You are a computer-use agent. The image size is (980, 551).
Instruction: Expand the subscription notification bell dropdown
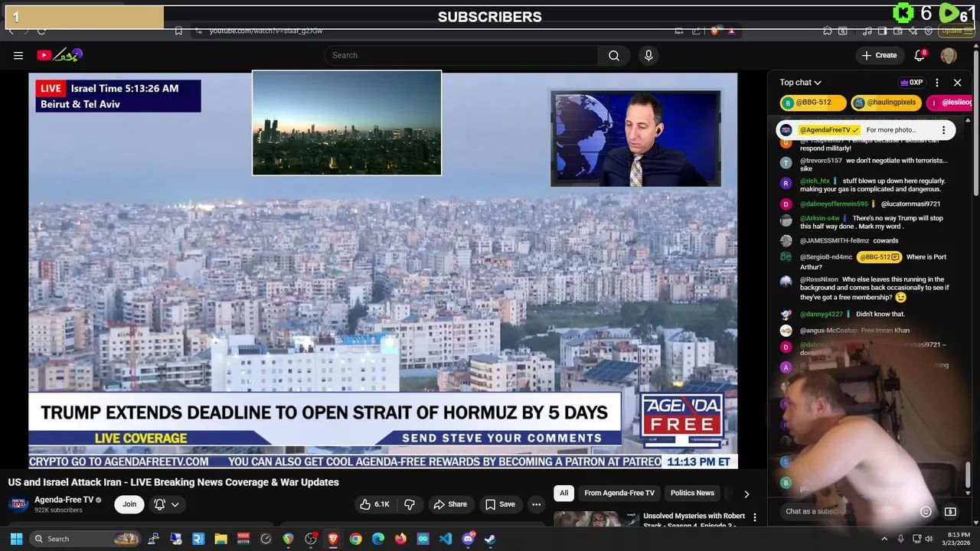point(166,504)
